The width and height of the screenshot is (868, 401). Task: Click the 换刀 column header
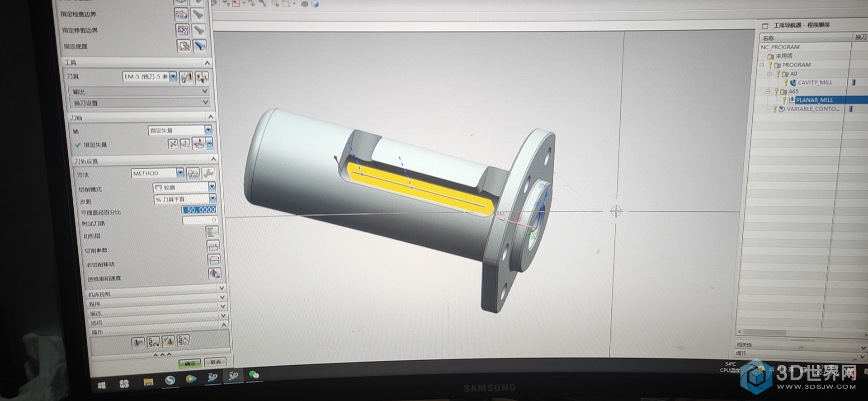(860, 37)
